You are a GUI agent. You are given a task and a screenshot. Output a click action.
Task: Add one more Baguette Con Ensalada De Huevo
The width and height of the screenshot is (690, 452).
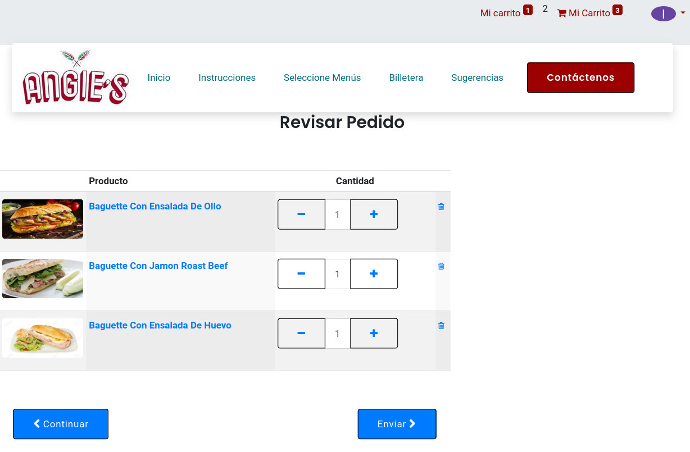(x=374, y=333)
